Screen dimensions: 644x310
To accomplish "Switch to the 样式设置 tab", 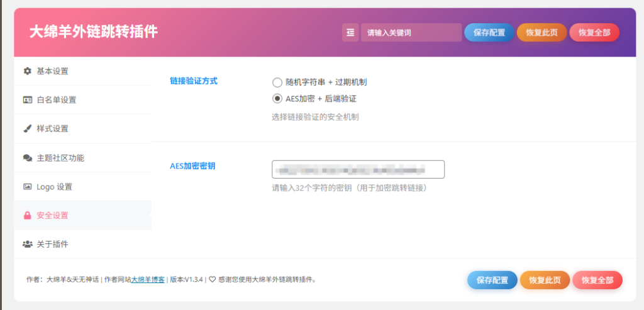I will (x=52, y=129).
